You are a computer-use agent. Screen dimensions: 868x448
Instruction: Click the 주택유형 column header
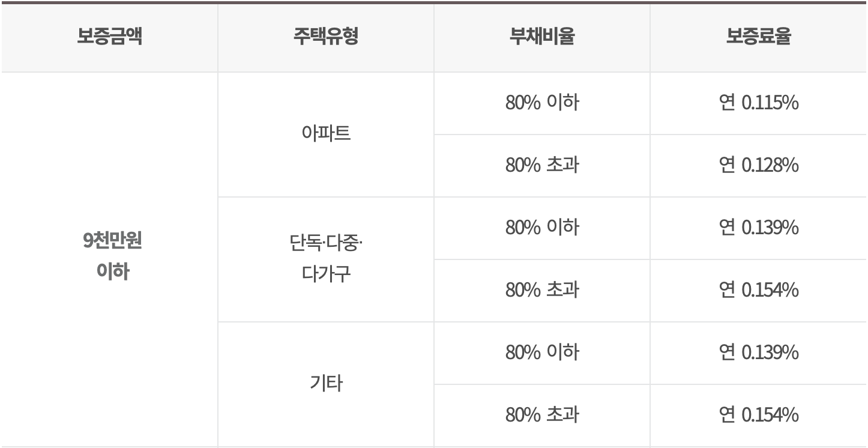326,38
